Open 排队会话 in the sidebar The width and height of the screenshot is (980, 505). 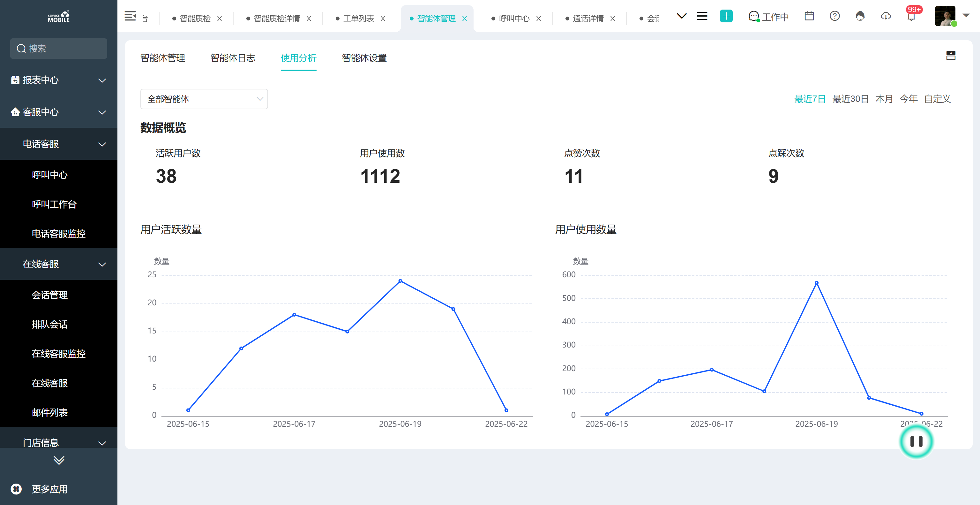coord(50,324)
